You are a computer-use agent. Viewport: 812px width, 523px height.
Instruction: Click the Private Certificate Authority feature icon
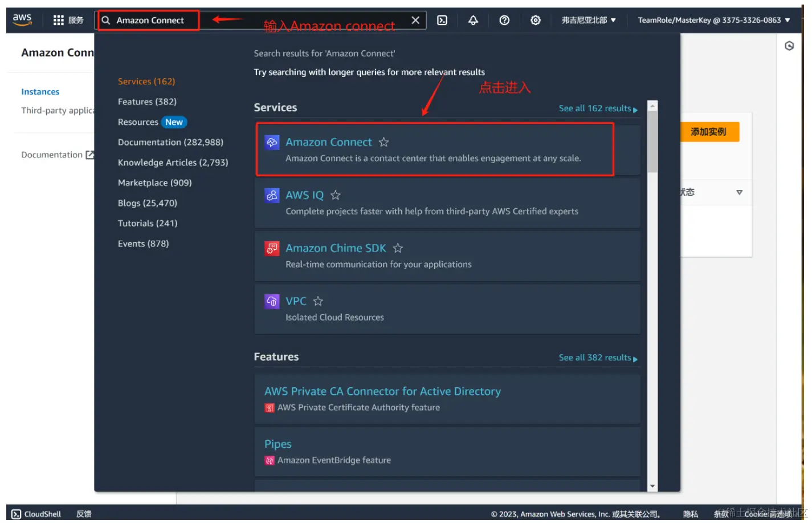pos(270,408)
